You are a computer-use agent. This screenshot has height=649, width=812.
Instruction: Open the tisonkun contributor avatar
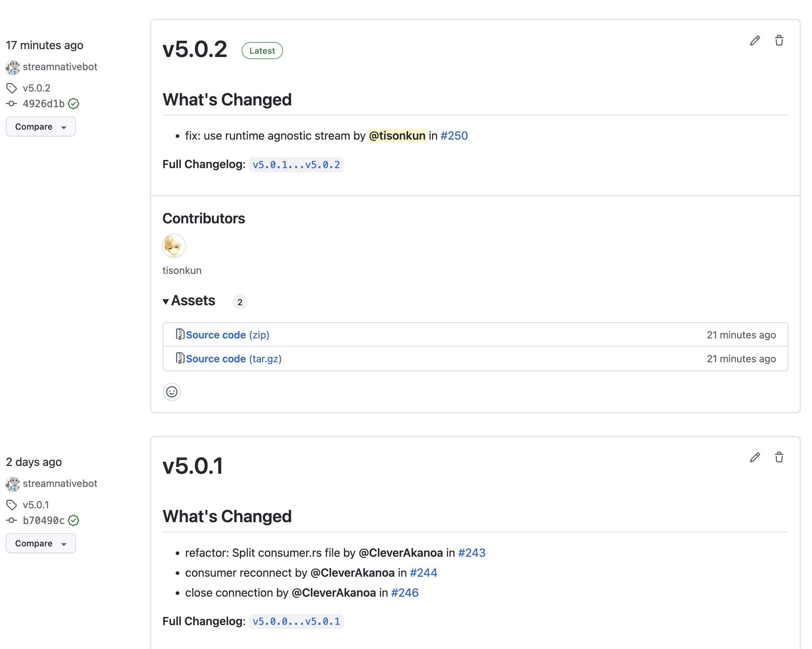coord(174,246)
